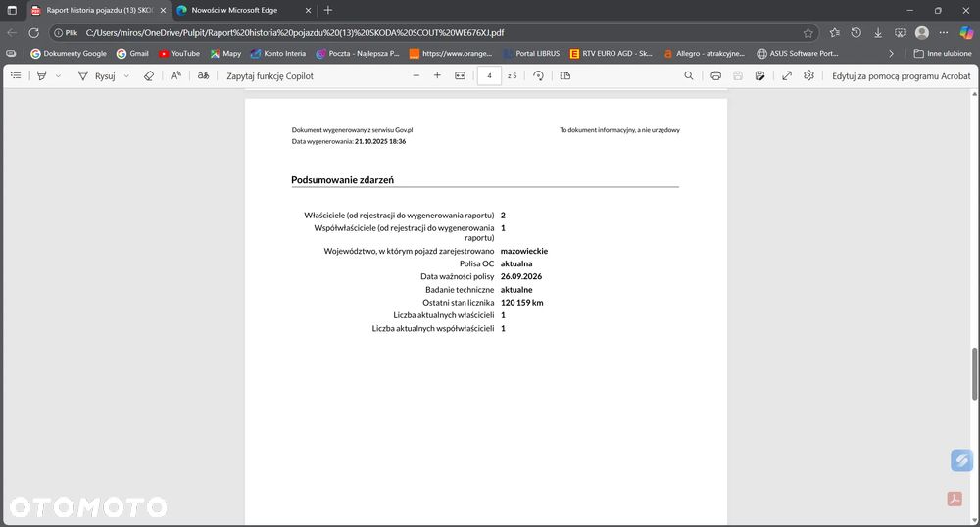The height and width of the screenshot is (527, 980).
Task: Go back to previous page
Action: tap(12, 33)
